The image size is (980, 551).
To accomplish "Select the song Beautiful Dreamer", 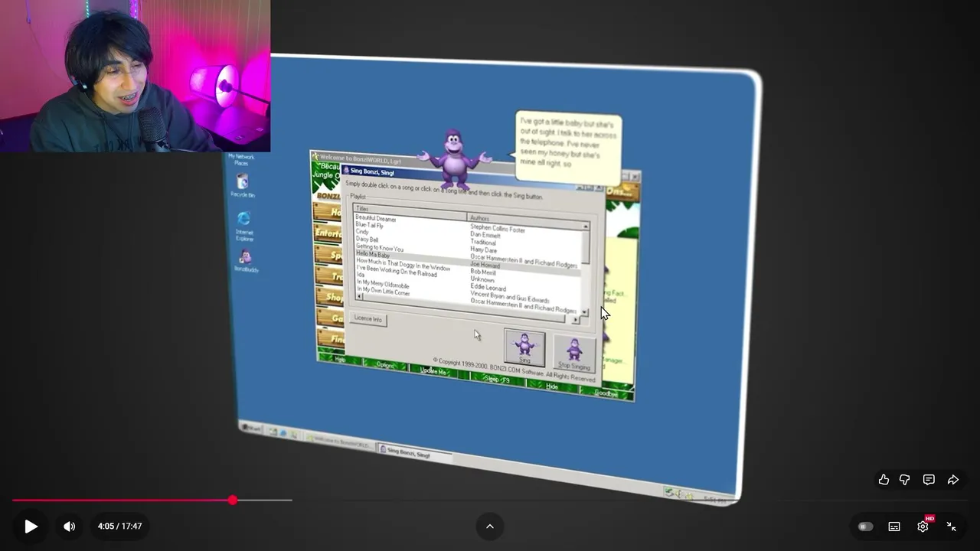I will (376, 219).
